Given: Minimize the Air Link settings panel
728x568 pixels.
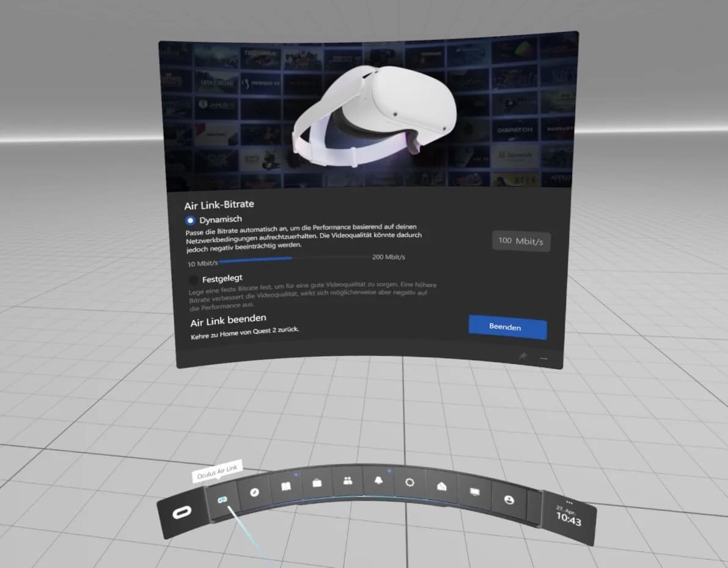Looking at the screenshot, I should (543, 358).
